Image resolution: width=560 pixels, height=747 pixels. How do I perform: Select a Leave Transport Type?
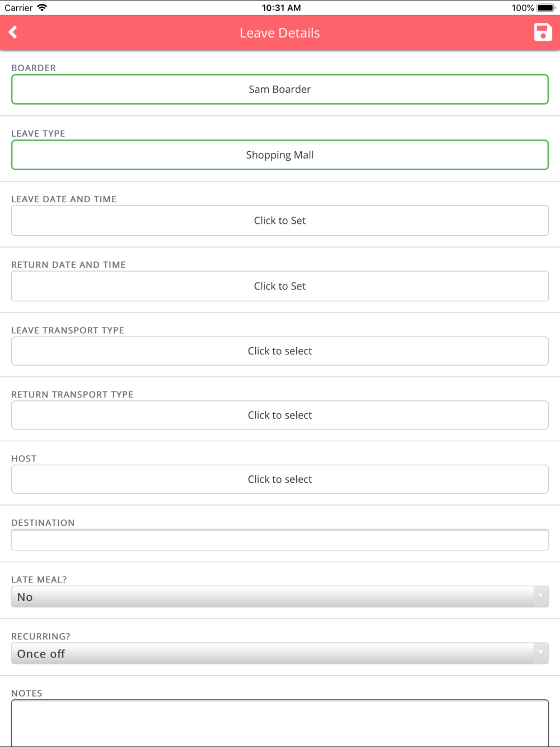point(280,351)
